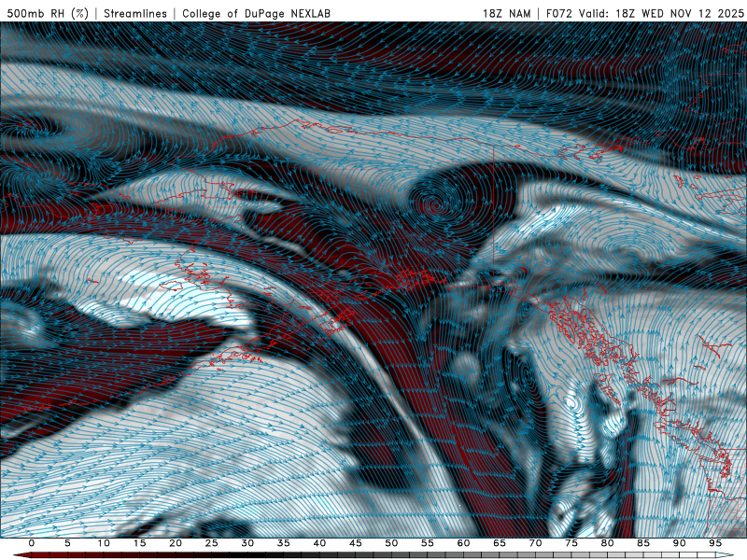The width and height of the screenshot is (747, 560).
Task: Click 'Valid: 18Z WED NOV 12 2025' text
Action: point(661,13)
